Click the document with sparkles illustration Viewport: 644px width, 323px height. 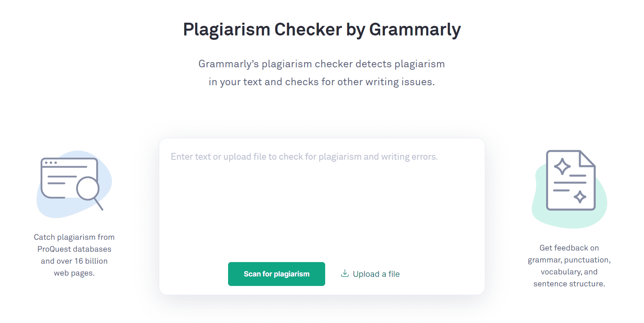click(570, 180)
